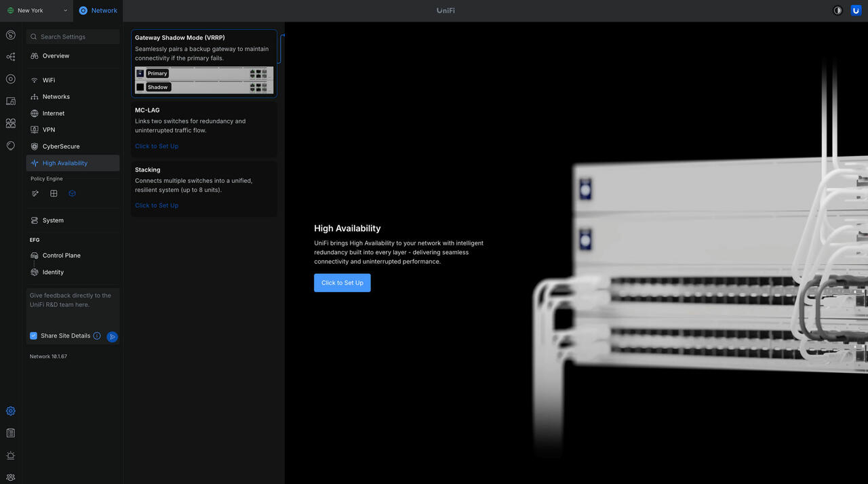Viewport: 868px width, 484px height.
Task: Select the grid icon under Policy Engine
Action: point(54,193)
